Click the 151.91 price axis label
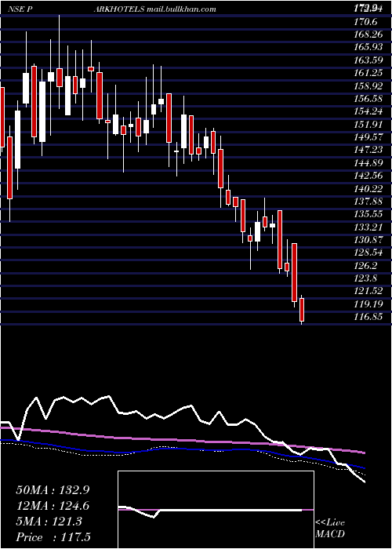 coord(369,124)
